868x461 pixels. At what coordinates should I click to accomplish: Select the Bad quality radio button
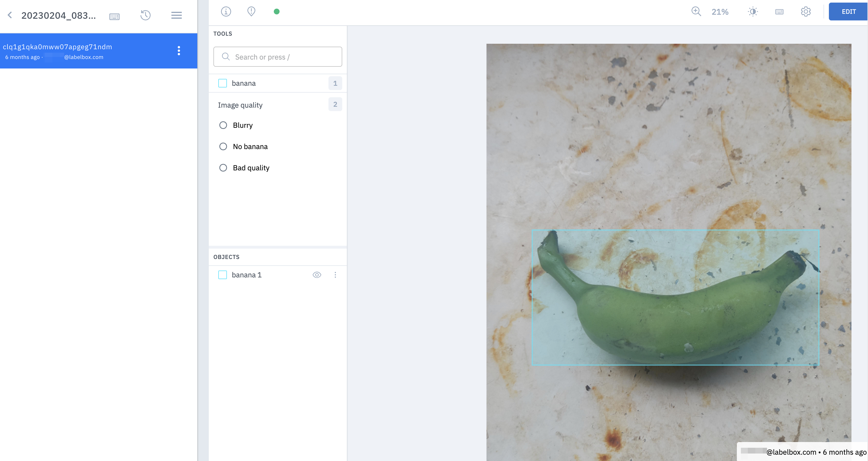point(223,168)
